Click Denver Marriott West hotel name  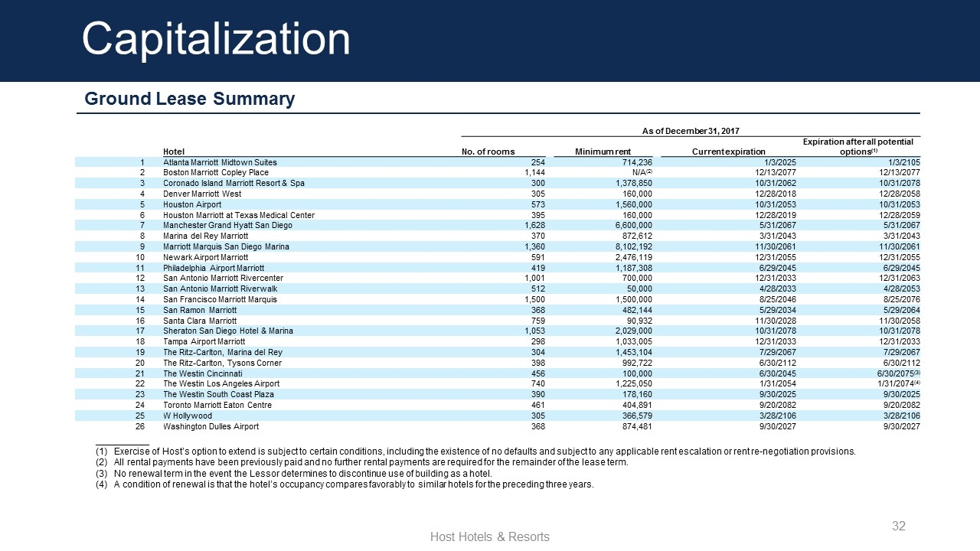pyautogui.click(x=201, y=194)
